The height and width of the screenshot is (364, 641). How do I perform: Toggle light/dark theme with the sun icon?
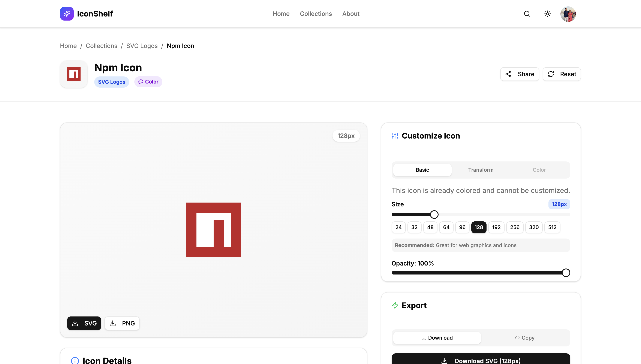tap(547, 14)
